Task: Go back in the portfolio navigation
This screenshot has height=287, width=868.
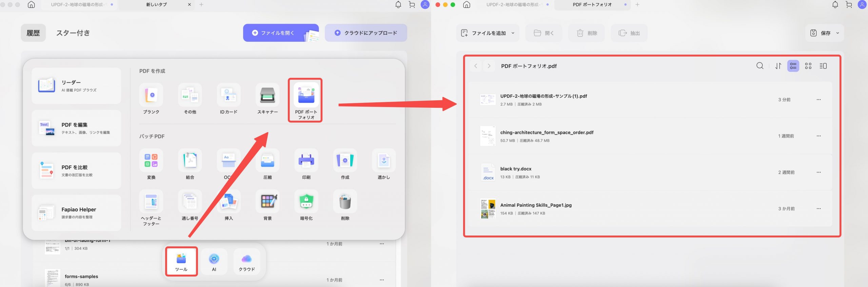Action: tap(476, 66)
